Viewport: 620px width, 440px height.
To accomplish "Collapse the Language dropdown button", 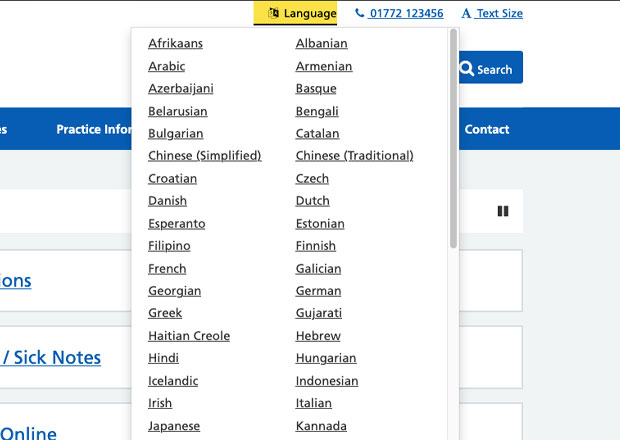I will coord(295,13).
